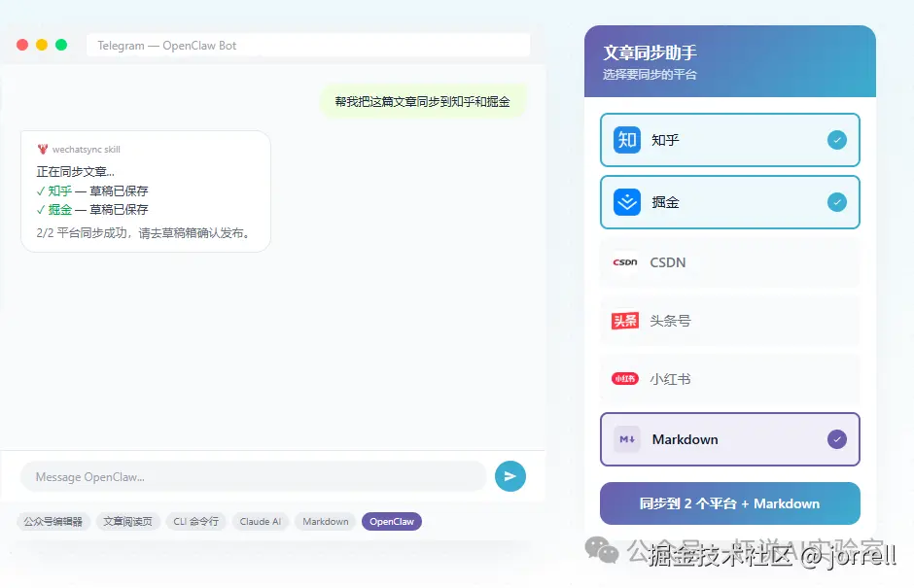Click the Message OpenClaw input field
This screenshot has width=914, height=588.
[x=253, y=476]
